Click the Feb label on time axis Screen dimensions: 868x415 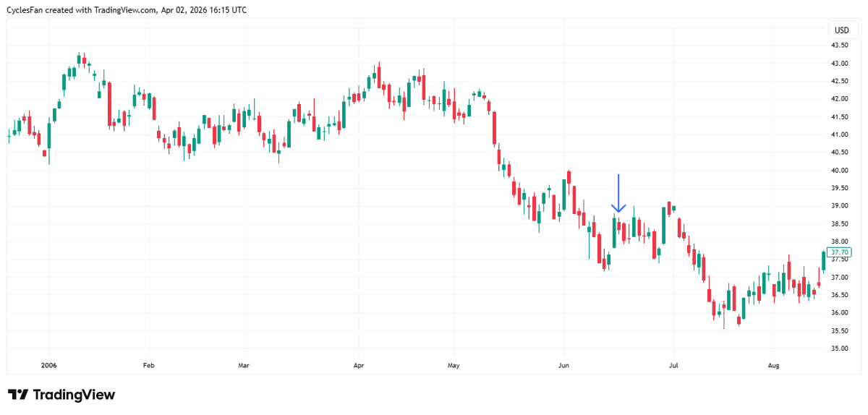(x=149, y=366)
